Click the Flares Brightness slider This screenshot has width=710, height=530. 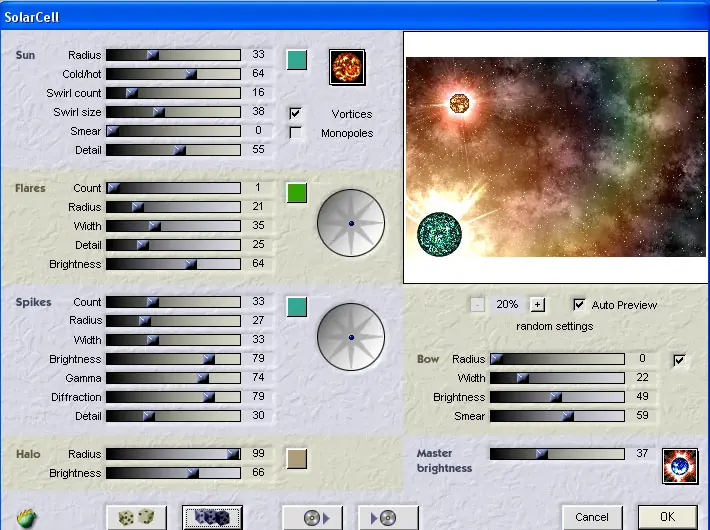point(173,264)
